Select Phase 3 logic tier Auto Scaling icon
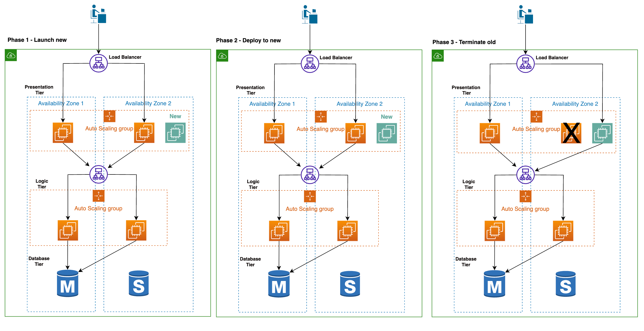 [525, 197]
